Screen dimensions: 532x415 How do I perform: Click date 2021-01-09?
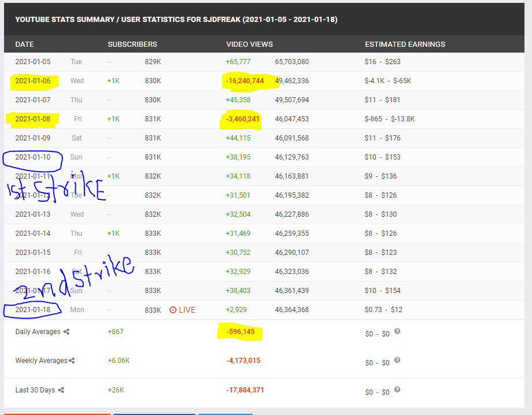[33, 138]
